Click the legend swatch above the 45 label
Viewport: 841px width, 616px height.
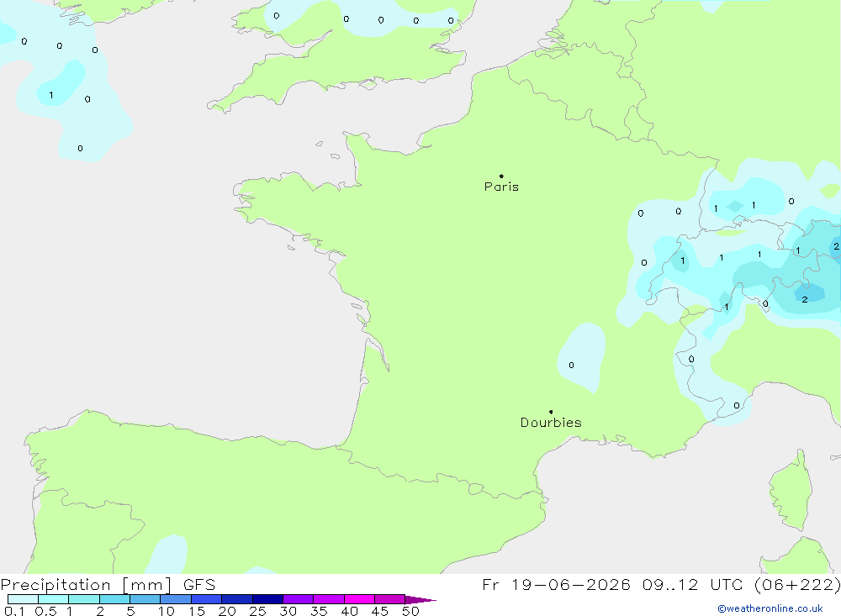click(390, 599)
